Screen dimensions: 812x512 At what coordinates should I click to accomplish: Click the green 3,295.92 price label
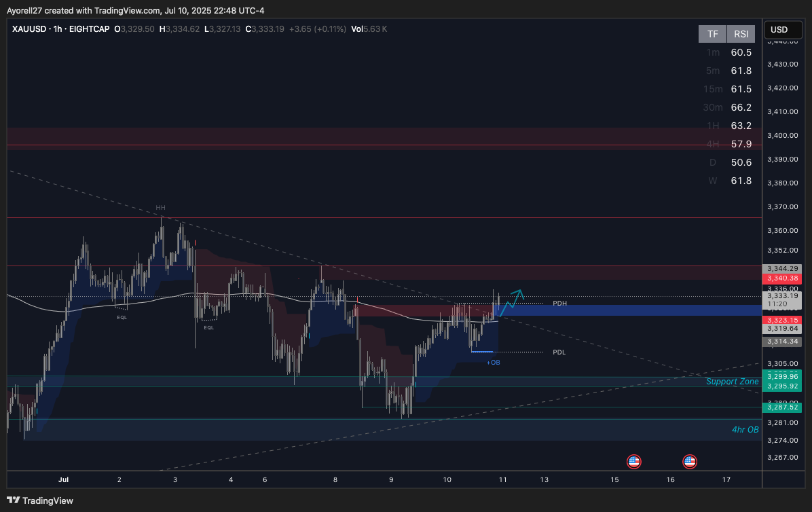[x=783, y=386]
